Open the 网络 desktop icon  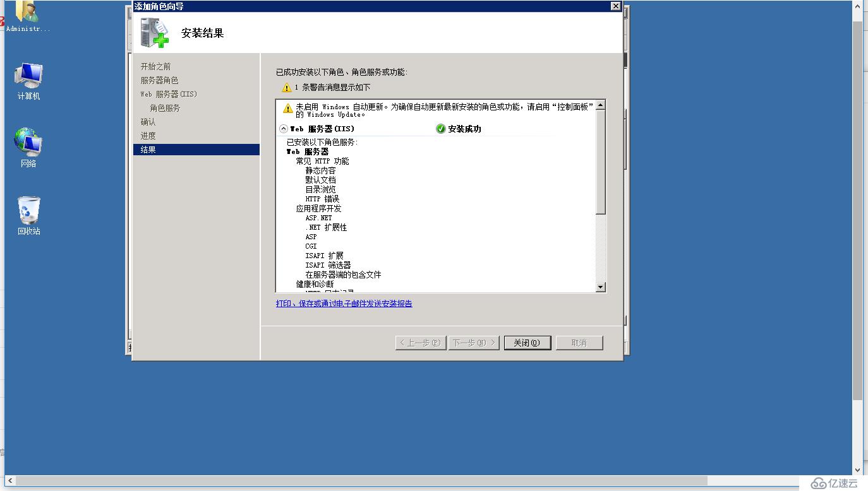[28, 148]
